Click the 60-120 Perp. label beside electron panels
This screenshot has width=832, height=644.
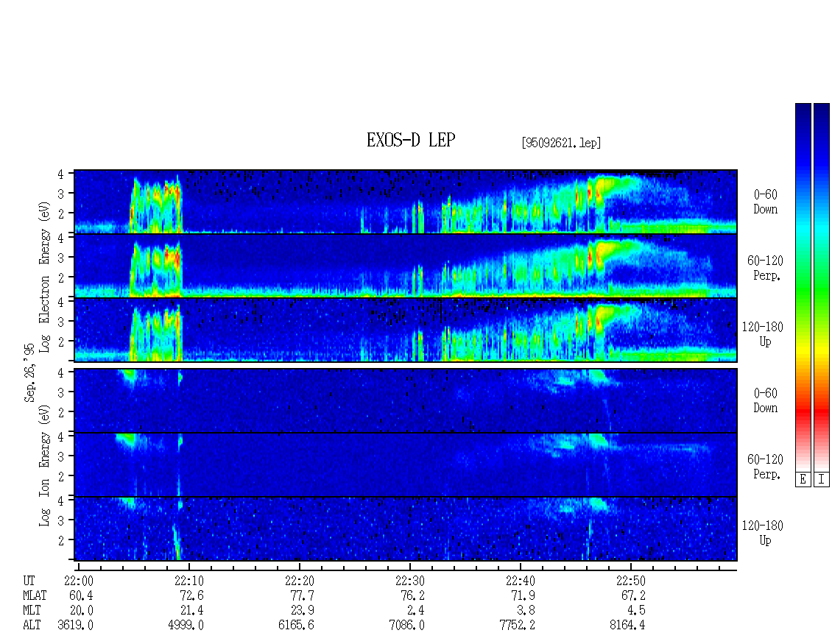pos(765,268)
